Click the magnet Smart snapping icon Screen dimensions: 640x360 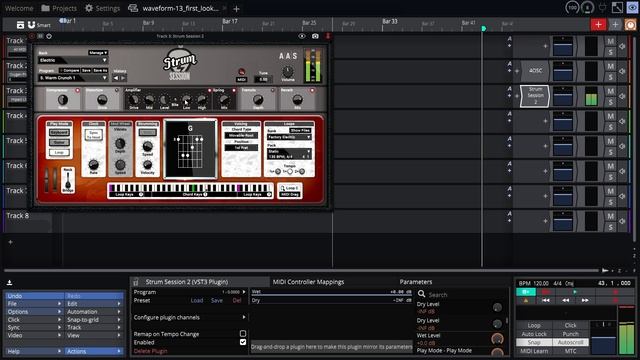[x=31, y=25]
